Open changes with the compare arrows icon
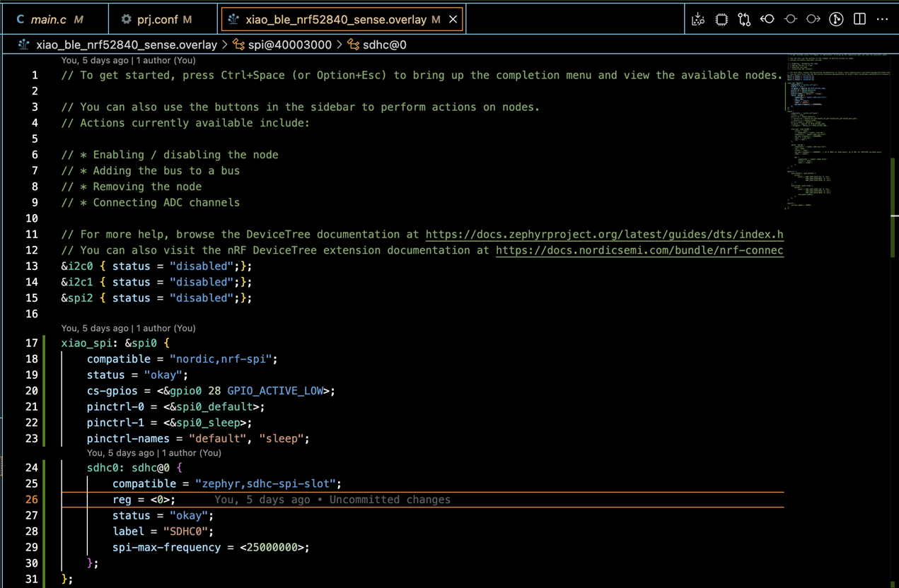899x588 pixels. [x=744, y=19]
